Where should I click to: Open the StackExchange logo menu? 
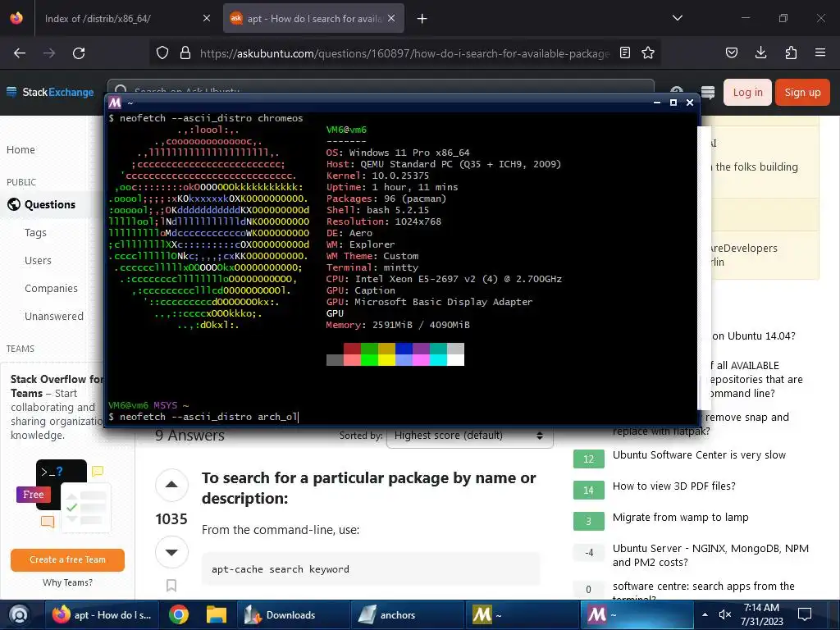click(50, 92)
